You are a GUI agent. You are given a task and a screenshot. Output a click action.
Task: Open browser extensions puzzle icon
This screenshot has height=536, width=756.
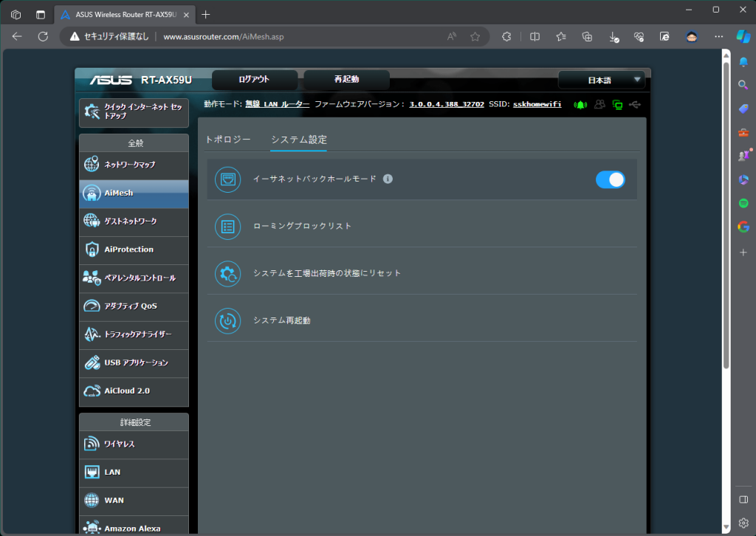point(506,37)
